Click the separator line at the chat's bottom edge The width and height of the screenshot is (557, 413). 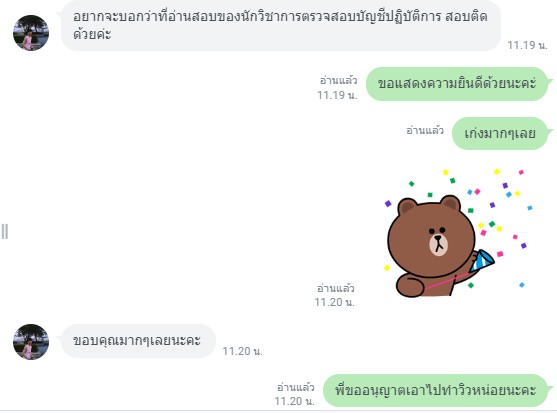(278, 411)
